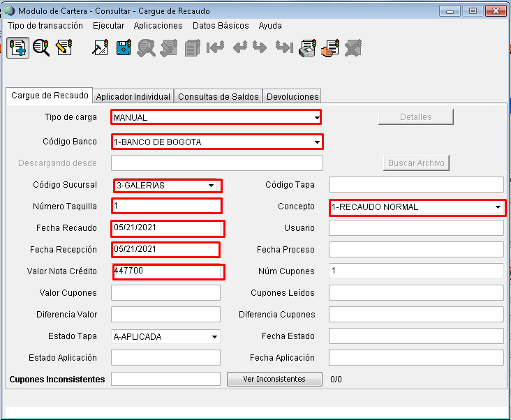Open the Código Banco dropdown

pyautogui.click(x=317, y=142)
